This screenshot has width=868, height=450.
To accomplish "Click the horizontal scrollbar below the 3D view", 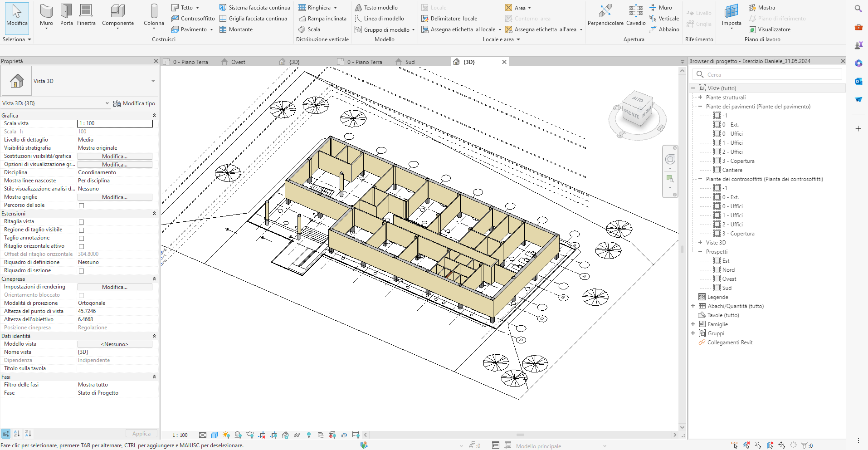I will pyautogui.click(x=520, y=435).
